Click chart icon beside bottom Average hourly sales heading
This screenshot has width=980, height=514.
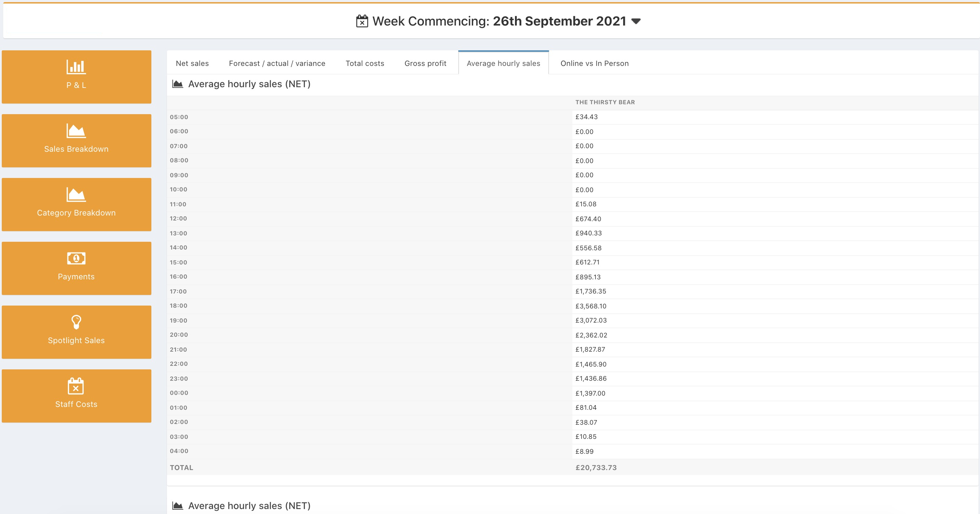click(178, 505)
